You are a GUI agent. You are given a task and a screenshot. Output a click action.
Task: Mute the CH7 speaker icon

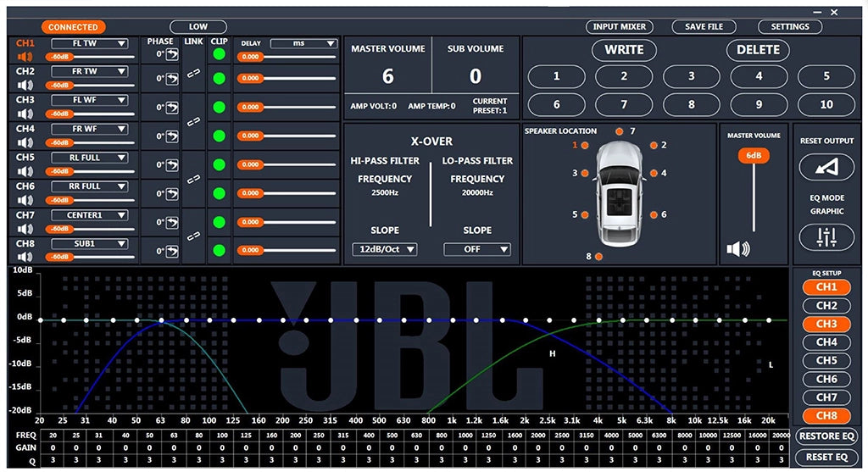tap(25, 229)
